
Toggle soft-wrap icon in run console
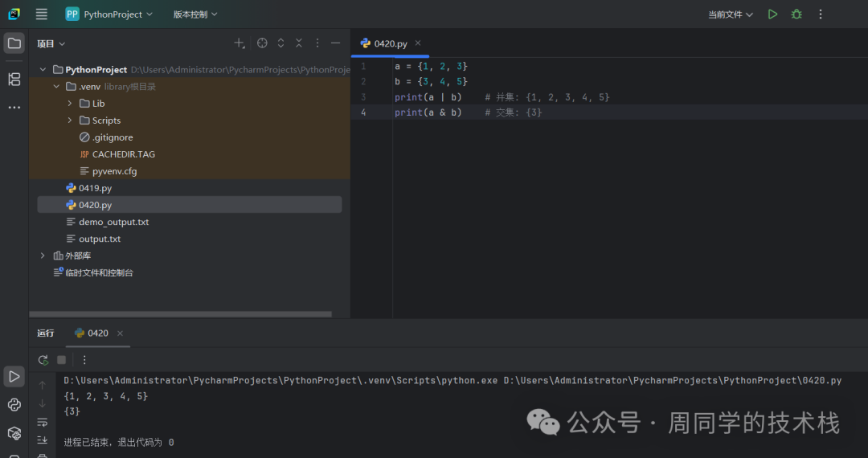click(42, 422)
